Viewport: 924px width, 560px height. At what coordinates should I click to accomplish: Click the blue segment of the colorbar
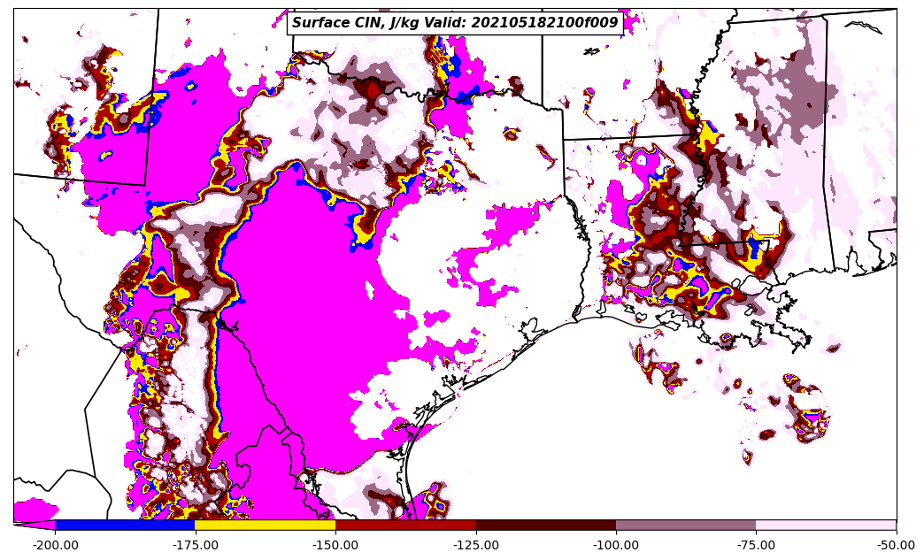pyautogui.click(x=125, y=525)
